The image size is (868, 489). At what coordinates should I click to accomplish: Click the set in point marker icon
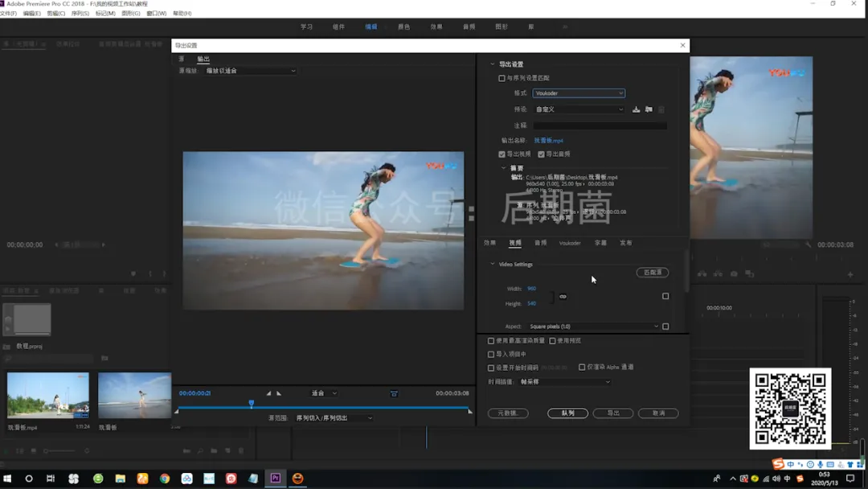click(x=268, y=393)
